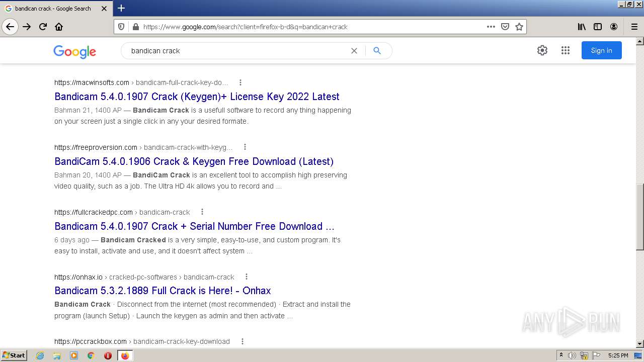The width and height of the screenshot is (644, 362).
Task: Toggle the Firefox sidebar view
Action: point(598,27)
